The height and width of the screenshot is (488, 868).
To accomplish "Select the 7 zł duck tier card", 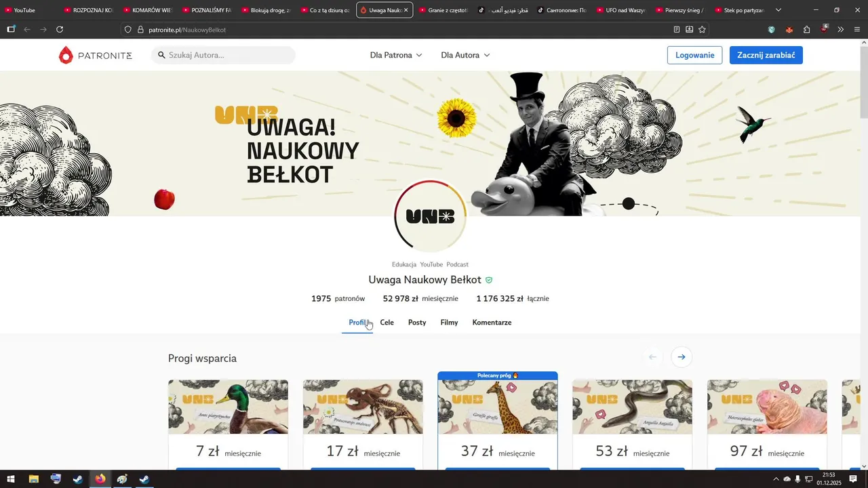I will click(228, 424).
